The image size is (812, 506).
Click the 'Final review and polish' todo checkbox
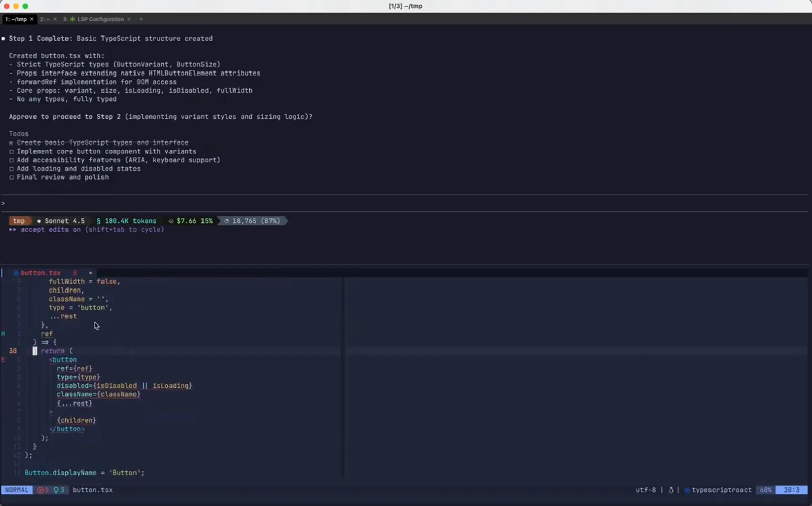11,177
